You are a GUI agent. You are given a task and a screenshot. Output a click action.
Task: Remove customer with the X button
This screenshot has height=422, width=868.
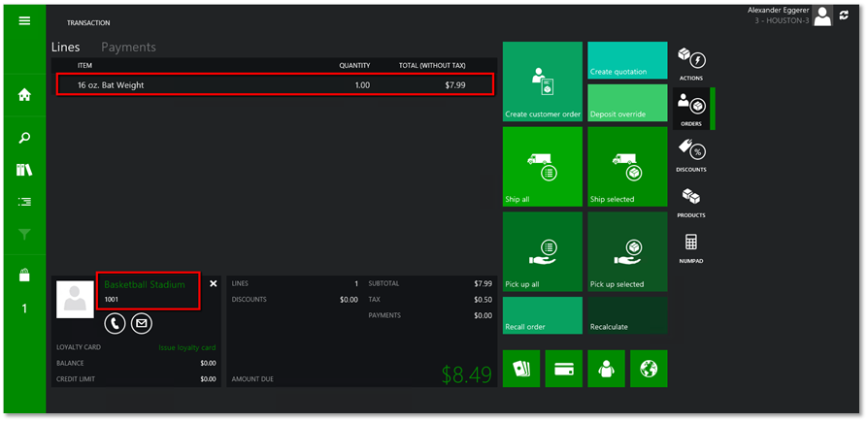coord(214,283)
